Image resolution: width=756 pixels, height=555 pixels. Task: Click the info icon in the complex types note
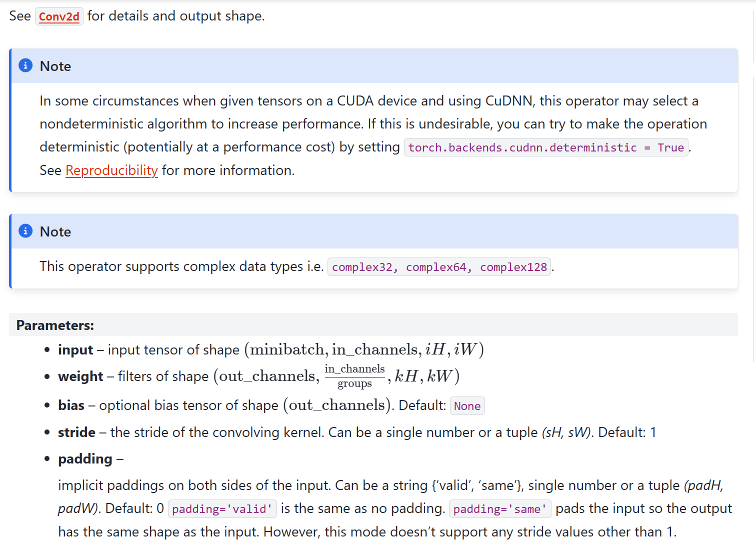(x=25, y=231)
